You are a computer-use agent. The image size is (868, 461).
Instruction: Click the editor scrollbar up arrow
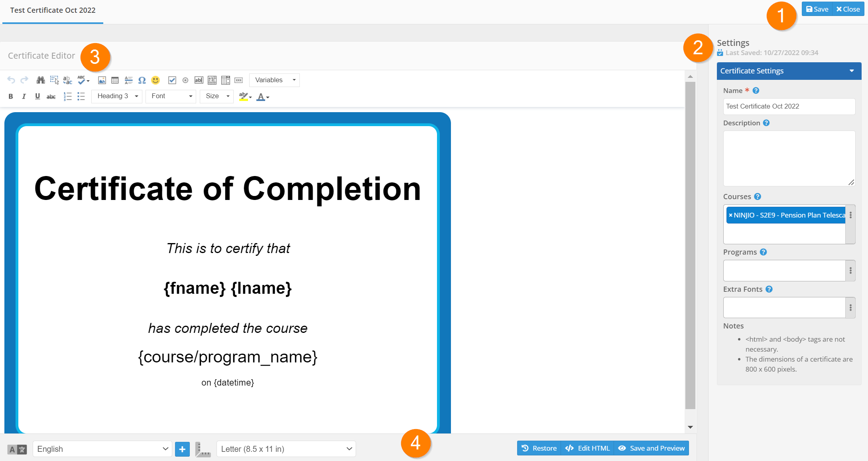pos(690,76)
